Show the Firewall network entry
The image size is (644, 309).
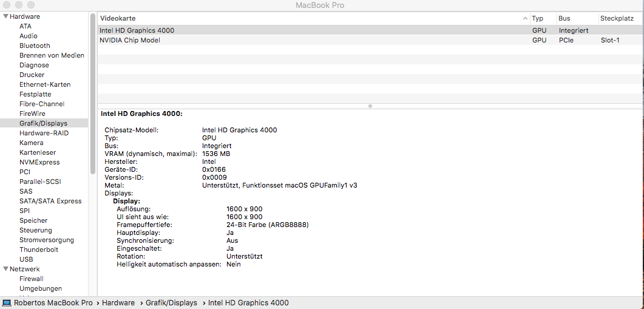point(32,279)
